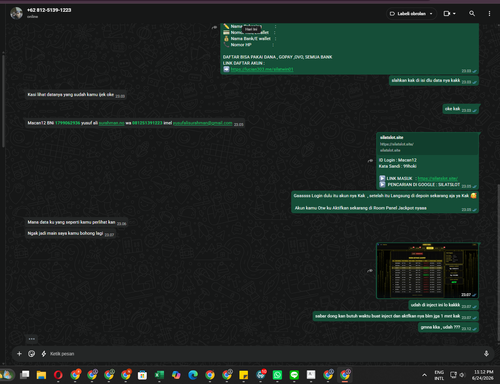Show hidden system tray icons
Screen dimensions: 500x384
click(x=424, y=375)
